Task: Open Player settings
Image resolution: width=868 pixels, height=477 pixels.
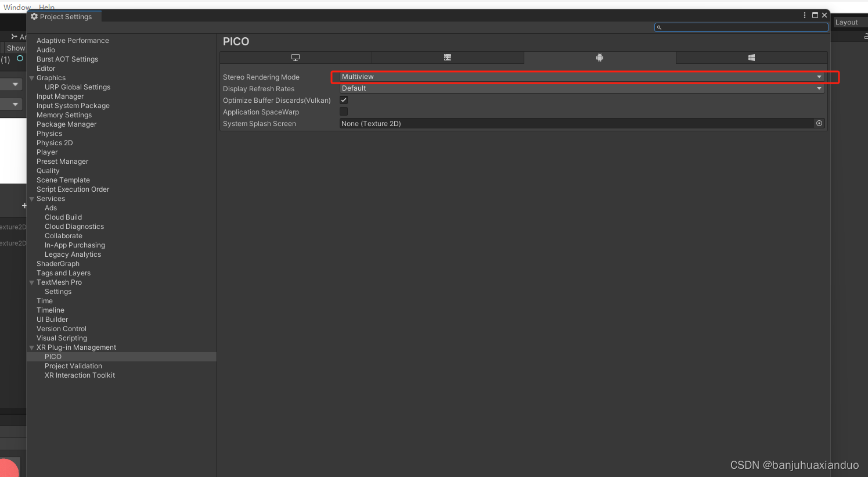Action: [47, 152]
